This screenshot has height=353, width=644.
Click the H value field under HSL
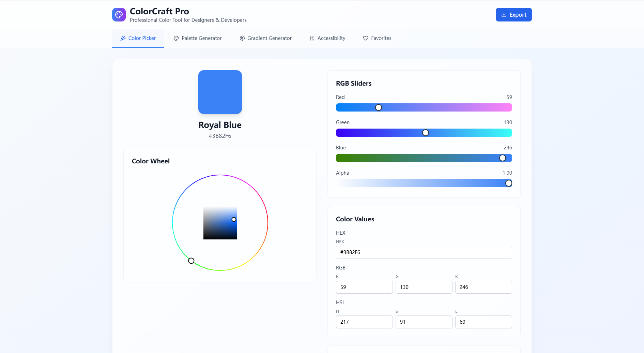coord(364,322)
